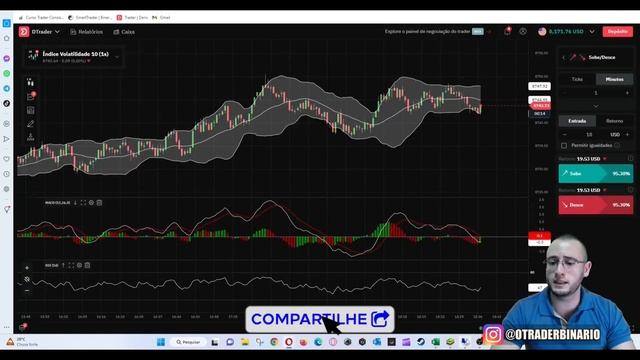Viewport: 640px width, 360px height.
Task: Switch duration unit to Ticks
Action: tap(577, 79)
